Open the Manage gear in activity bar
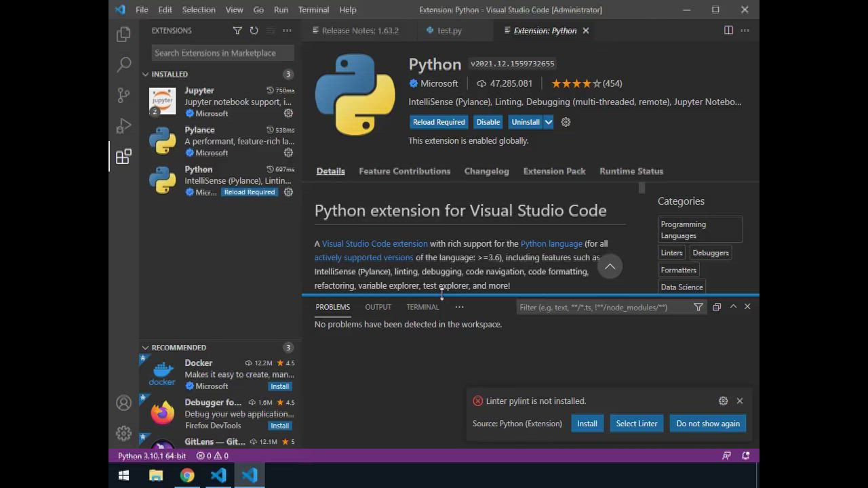The height and width of the screenshot is (488, 868). [123, 433]
